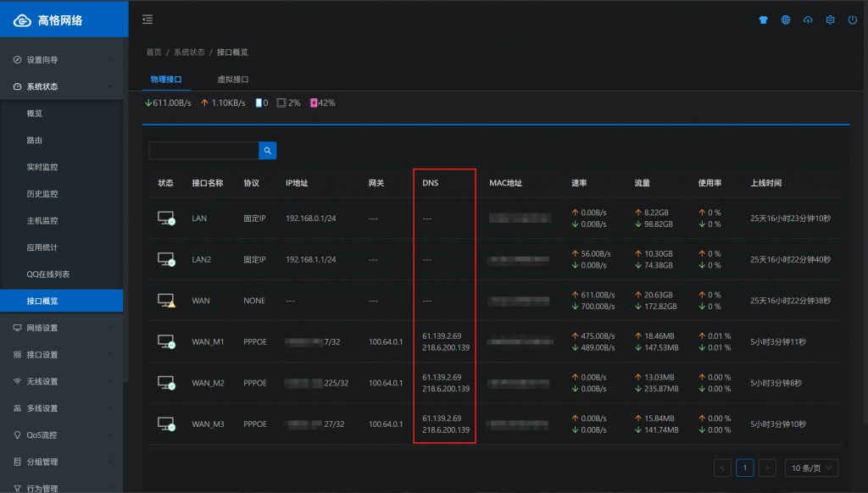The height and width of the screenshot is (493, 868).
Task: Open 实时监控 in the sidebar
Action: coord(42,168)
